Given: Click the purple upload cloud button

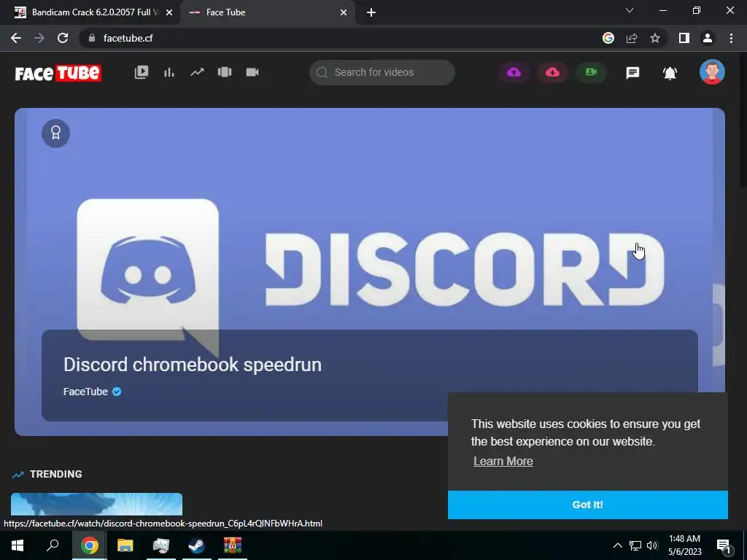Looking at the screenshot, I should (514, 72).
